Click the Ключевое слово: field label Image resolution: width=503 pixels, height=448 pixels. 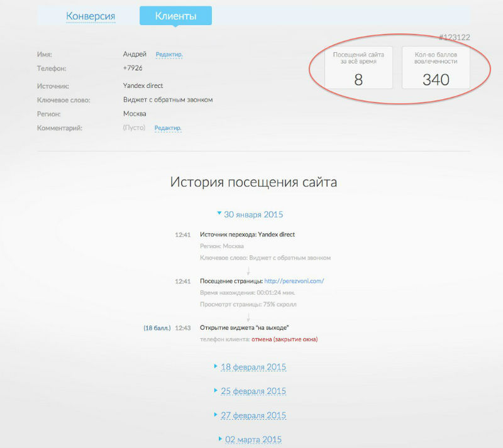click(x=64, y=100)
